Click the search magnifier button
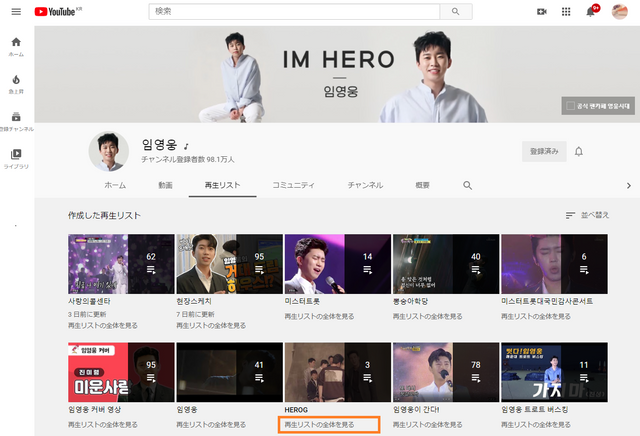This screenshot has height=436, width=640. (456, 11)
